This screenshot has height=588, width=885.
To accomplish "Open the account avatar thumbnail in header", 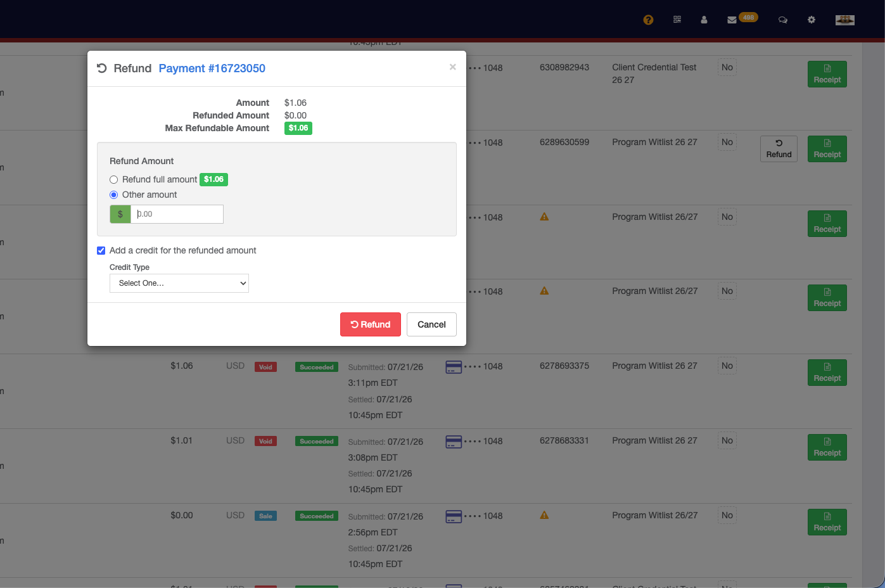I will (845, 20).
